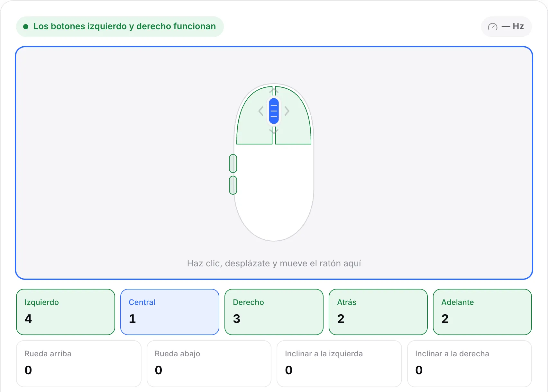Select the Izquierdo counter card
This screenshot has height=392, width=548.
click(x=66, y=312)
